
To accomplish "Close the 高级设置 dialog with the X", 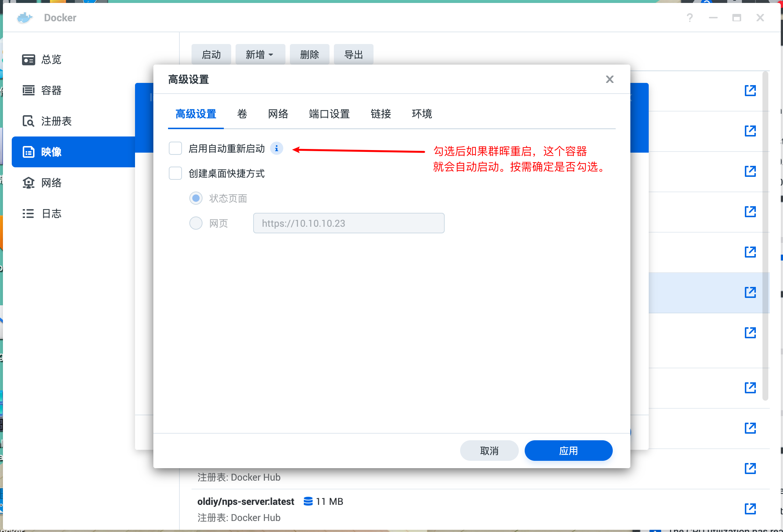I will pos(609,79).
